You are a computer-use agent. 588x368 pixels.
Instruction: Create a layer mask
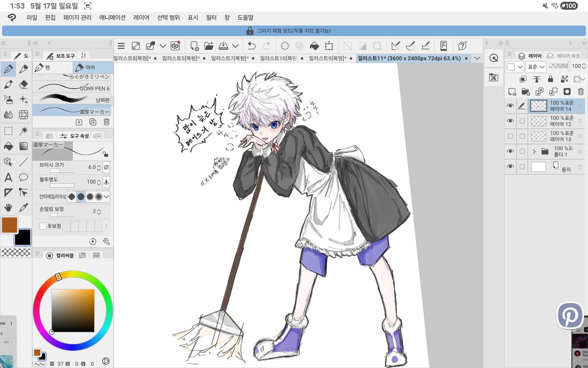click(567, 91)
